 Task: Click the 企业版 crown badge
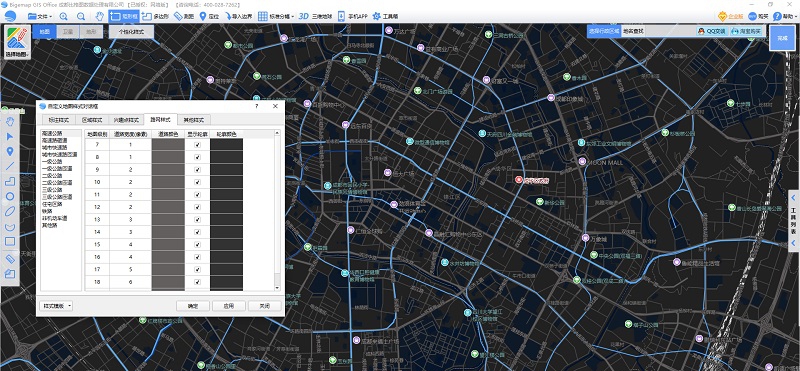(731, 16)
